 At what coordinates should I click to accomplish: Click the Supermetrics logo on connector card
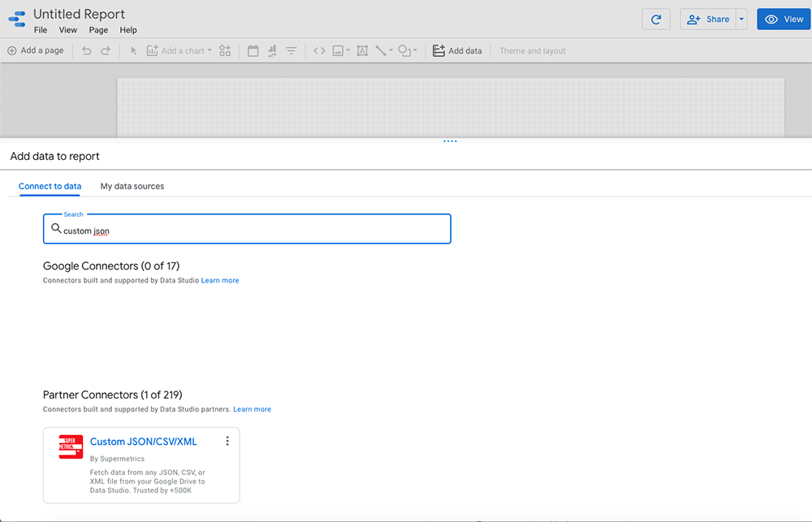71,447
